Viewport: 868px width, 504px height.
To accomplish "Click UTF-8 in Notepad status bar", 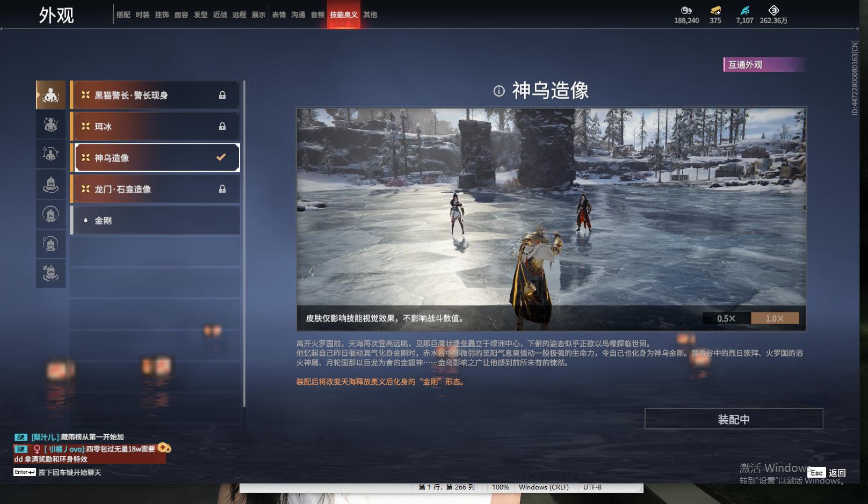I will pyautogui.click(x=592, y=487).
